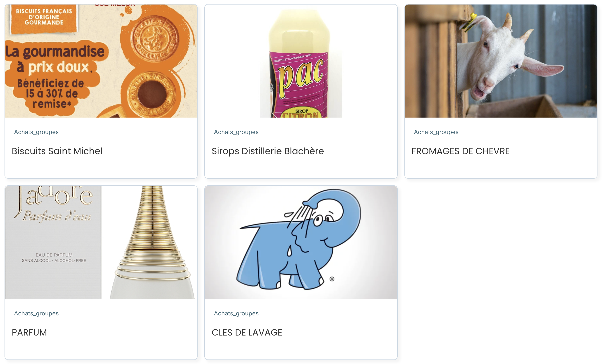This screenshot has height=364, width=602.
Task: Open the Biscuits Saint Michel promo image
Action: 101,61
